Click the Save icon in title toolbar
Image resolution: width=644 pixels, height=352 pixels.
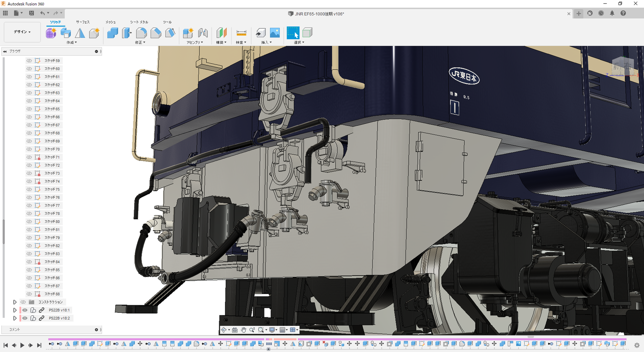(x=31, y=13)
